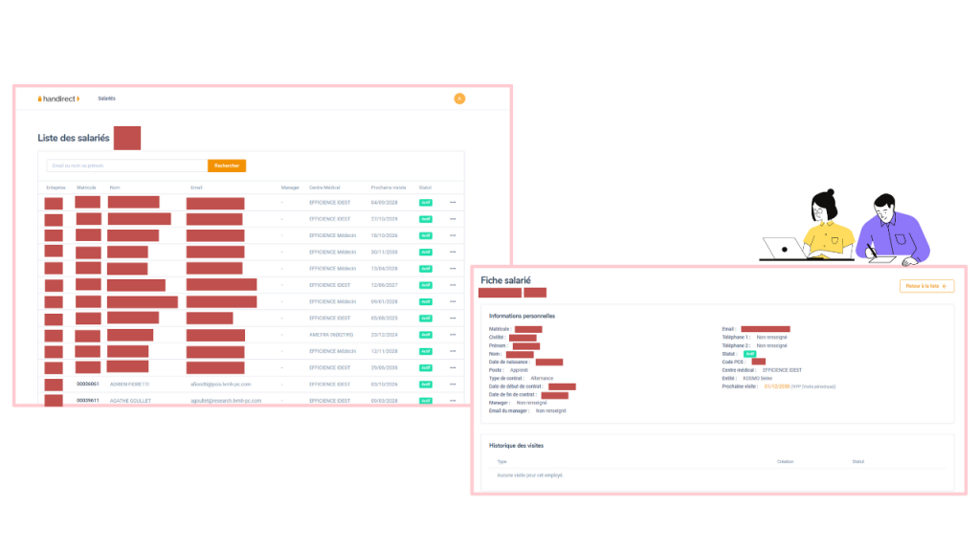
Task: Open actions menu for Agathe Goullet row
Action: coord(453,401)
